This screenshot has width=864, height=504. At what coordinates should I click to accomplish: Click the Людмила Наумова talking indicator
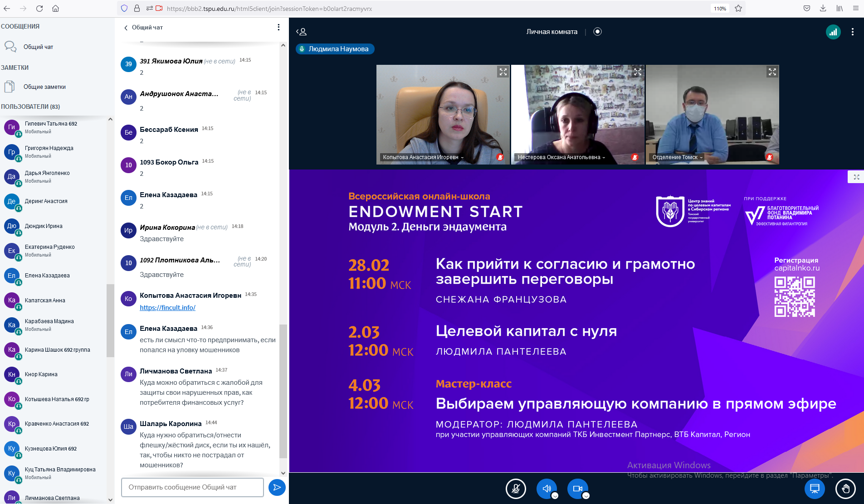[335, 49]
